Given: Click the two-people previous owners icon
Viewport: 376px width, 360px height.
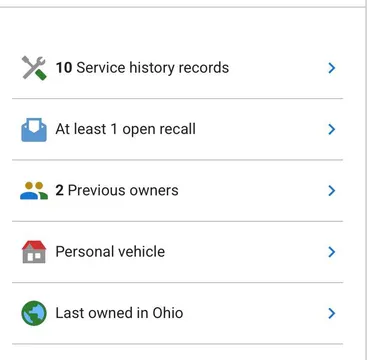Looking at the screenshot, I should pos(34,191).
